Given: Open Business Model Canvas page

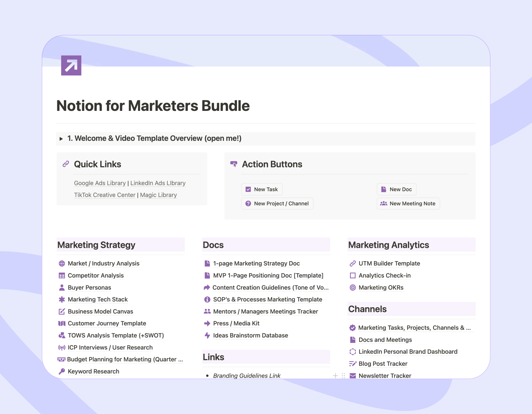Looking at the screenshot, I should click(100, 311).
